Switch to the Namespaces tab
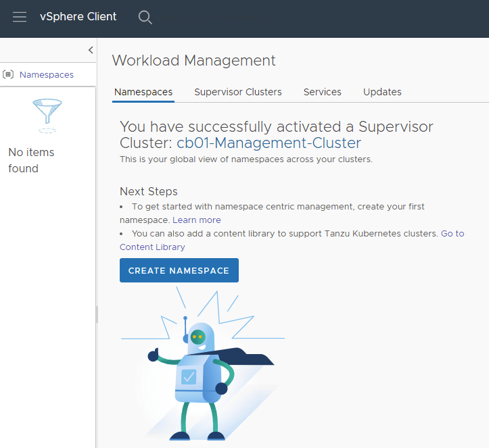Viewport: 489px width, 448px height. point(143,92)
